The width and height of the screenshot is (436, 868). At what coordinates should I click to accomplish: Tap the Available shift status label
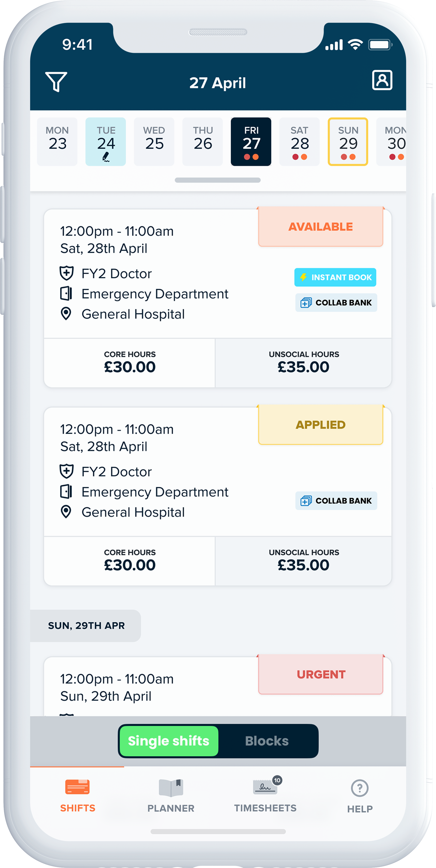(x=320, y=227)
